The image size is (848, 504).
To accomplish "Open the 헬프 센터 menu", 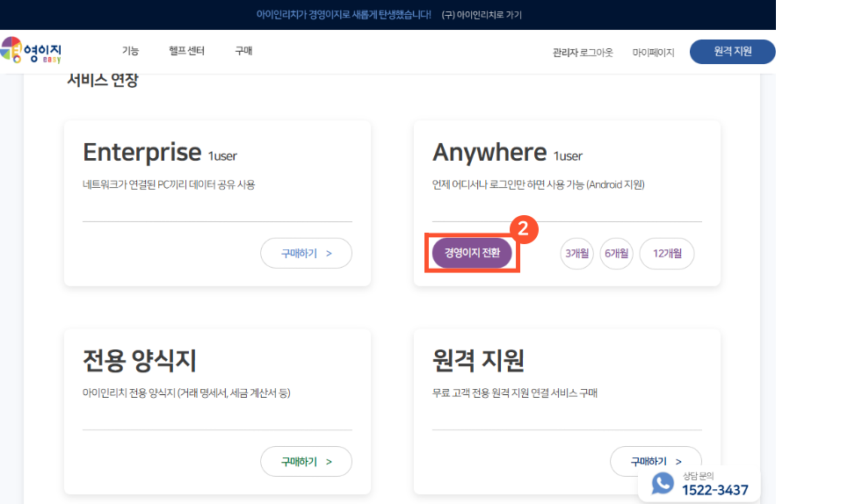I will tap(186, 52).
